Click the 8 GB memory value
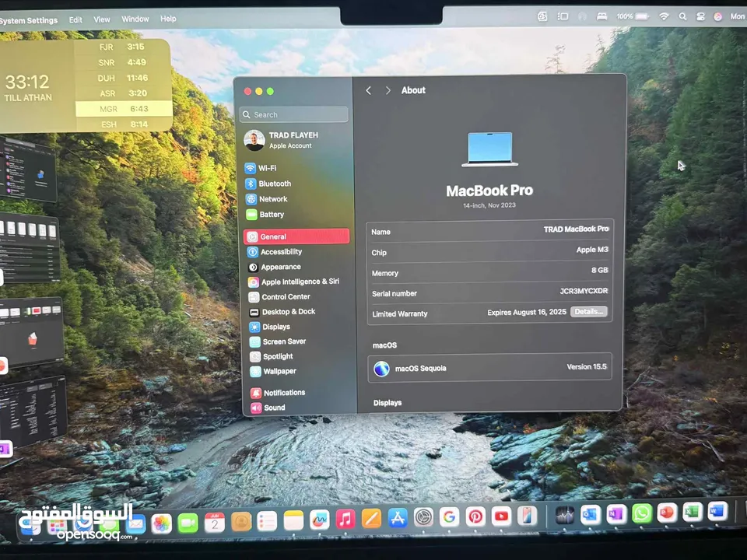The image size is (747, 560). [600, 270]
